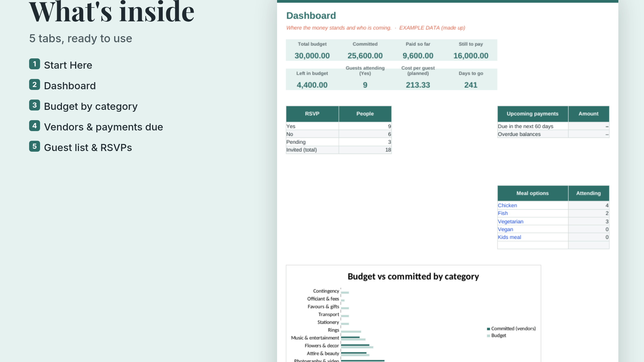Image resolution: width=644 pixels, height=362 pixels.
Task: Select the 'Invited (total)' row label
Action: click(x=301, y=150)
